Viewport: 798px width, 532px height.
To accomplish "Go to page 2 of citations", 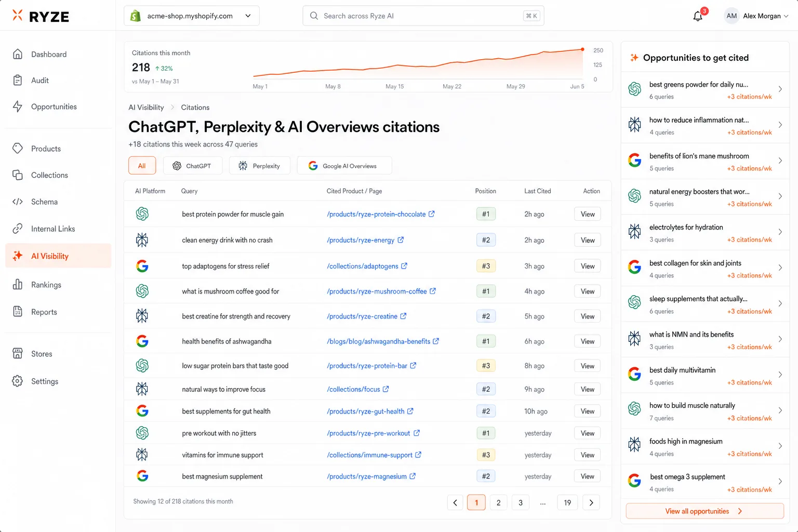I will pos(499,502).
